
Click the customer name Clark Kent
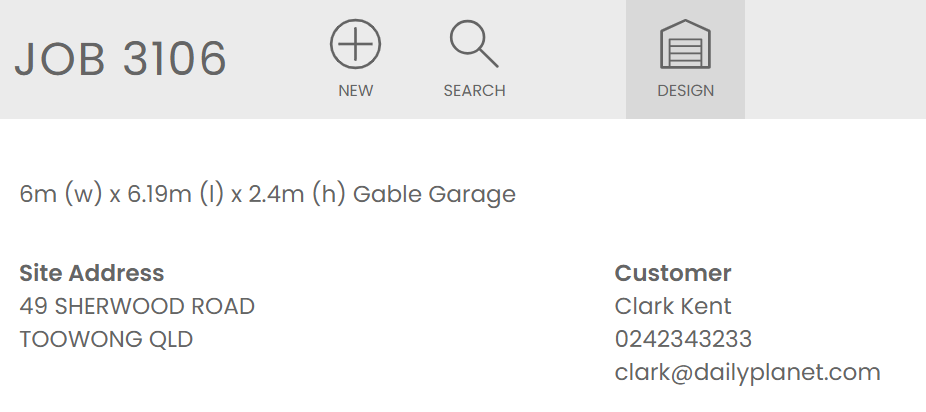pyautogui.click(x=673, y=306)
